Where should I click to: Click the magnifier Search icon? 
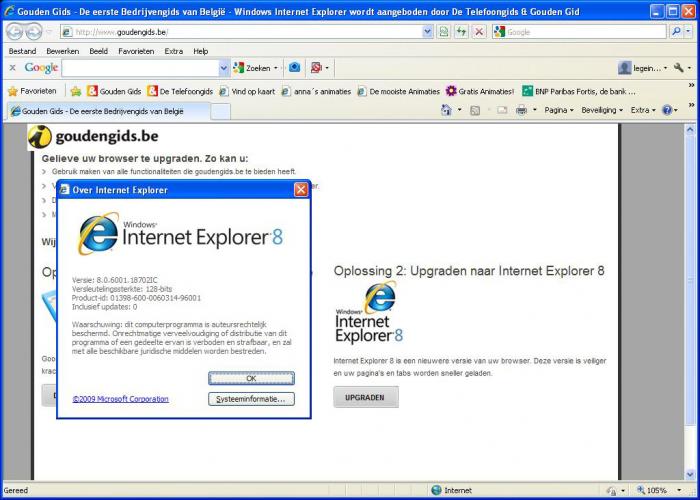tap(676, 32)
